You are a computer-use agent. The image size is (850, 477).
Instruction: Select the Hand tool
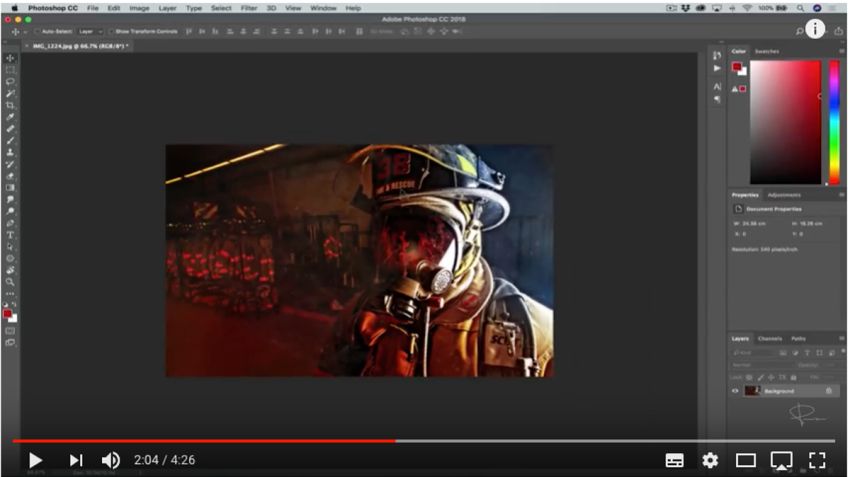(x=10, y=270)
